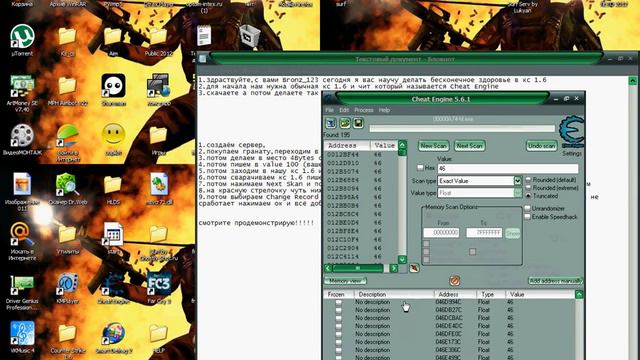Click the From address field 00000000
The image size is (640, 360).
tap(441, 233)
